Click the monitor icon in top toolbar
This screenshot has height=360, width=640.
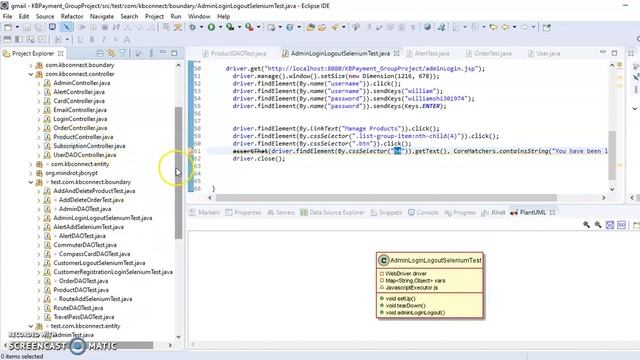click(52, 27)
